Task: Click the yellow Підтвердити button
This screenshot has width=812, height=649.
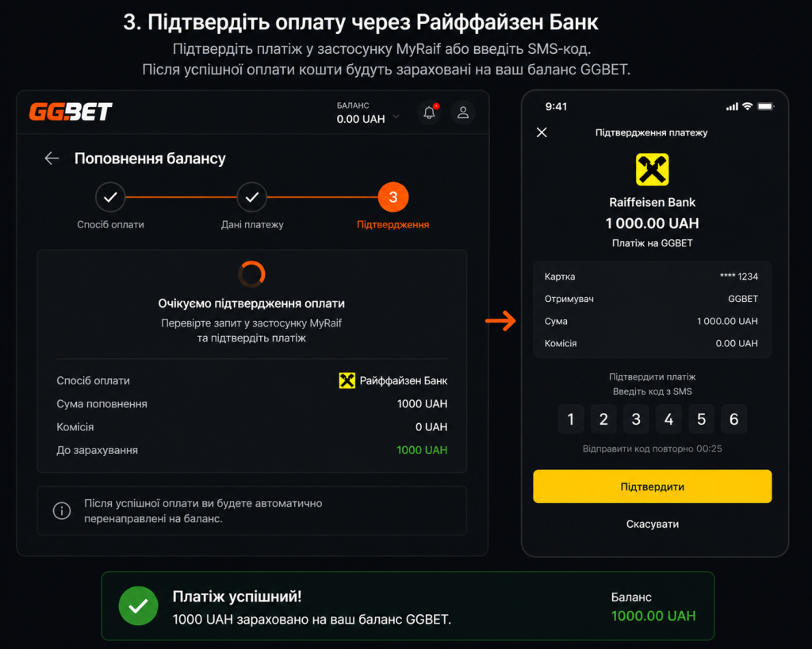Action: click(x=652, y=487)
